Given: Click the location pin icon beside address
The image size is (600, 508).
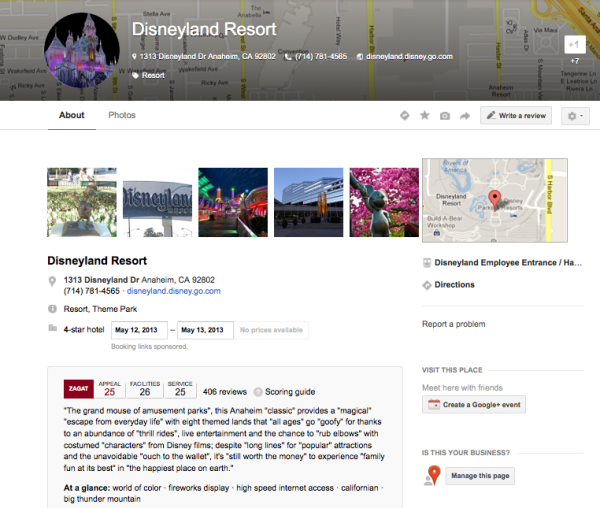Looking at the screenshot, I should pos(52,281).
